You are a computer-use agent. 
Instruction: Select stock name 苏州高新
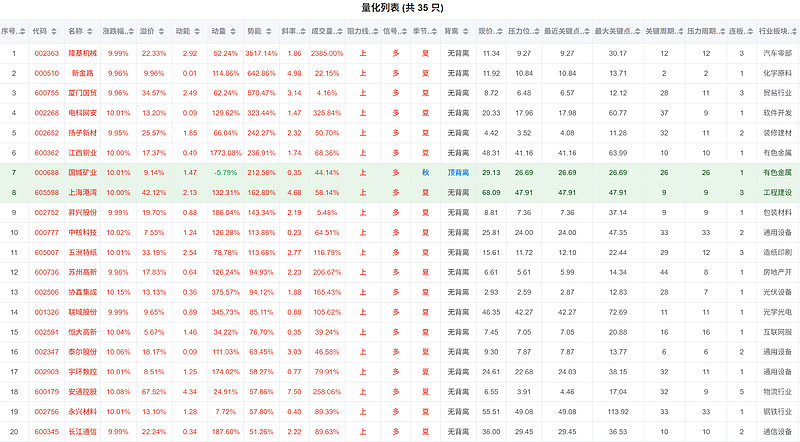83,272
